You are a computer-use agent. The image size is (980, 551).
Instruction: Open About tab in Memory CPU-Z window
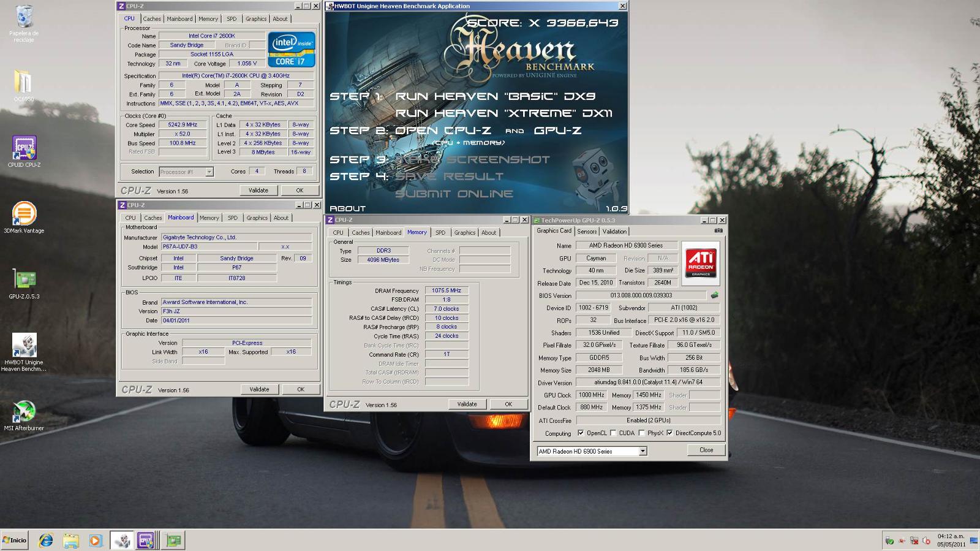click(489, 232)
